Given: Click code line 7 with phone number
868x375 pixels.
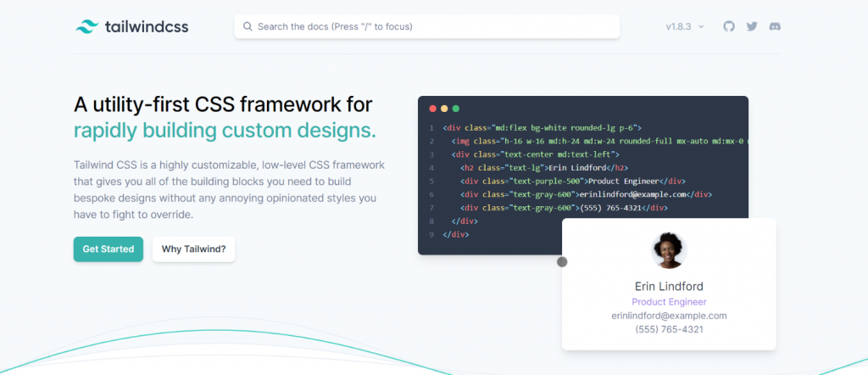Looking at the screenshot, I should (x=564, y=208).
